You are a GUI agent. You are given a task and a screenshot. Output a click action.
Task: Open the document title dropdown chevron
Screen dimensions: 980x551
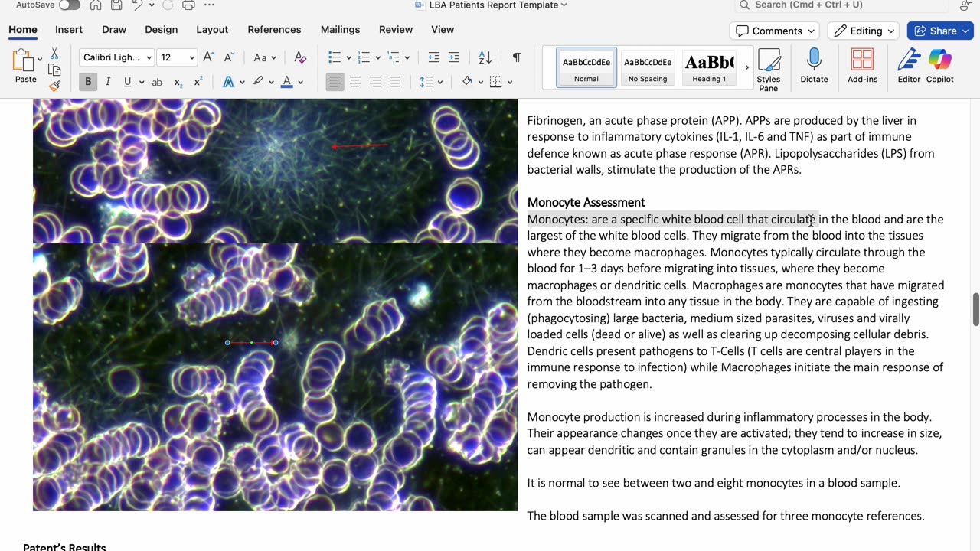point(564,5)
